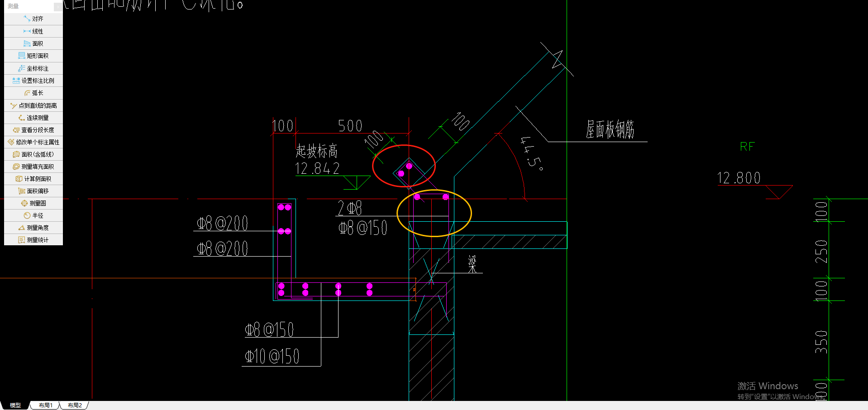Open the 布局2 layout tab
This screenshot has height=410, width=868.
(x=75, y=405)
